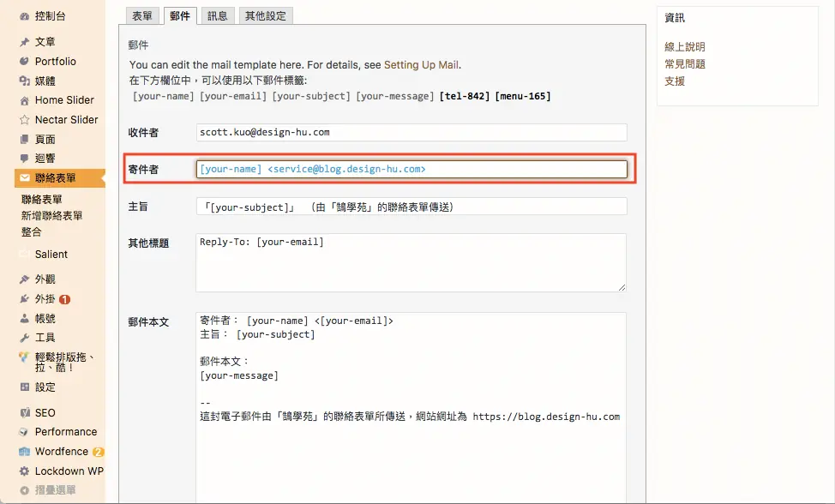
Task: Open the Salient menu item
Action: coord(51,255)
